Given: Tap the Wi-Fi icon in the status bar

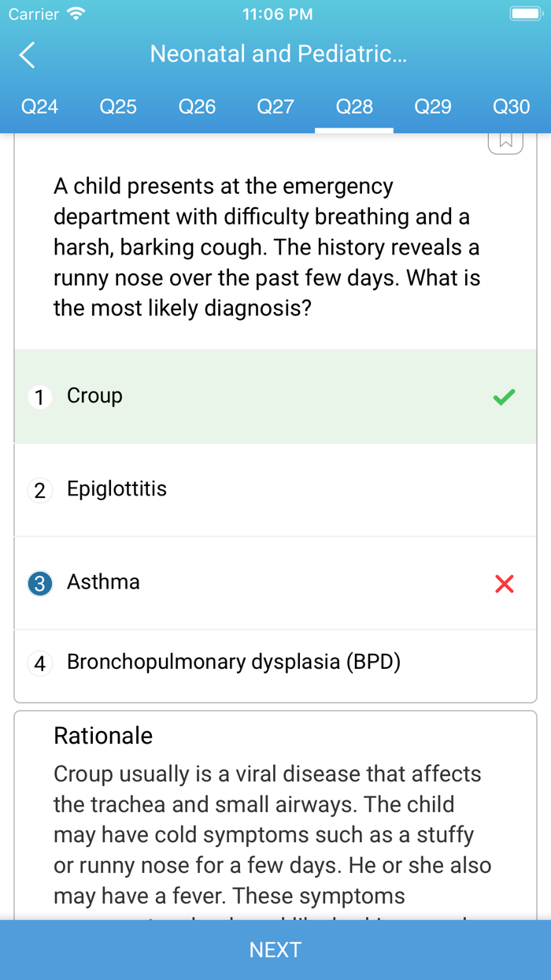Looking at the screenshot, I should (x=74, y=13).
